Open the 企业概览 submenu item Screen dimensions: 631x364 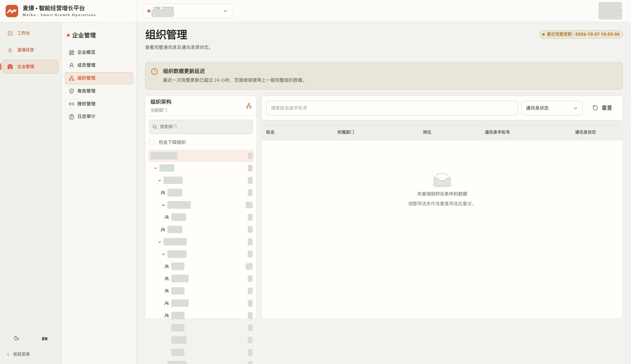tap(99, 52)
